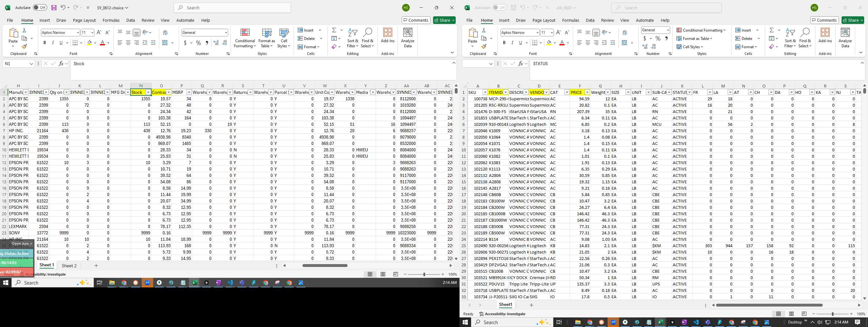Open Sort & Filter in SY_0612-choice ribbon
868x327 pixels.
(353, 38)
